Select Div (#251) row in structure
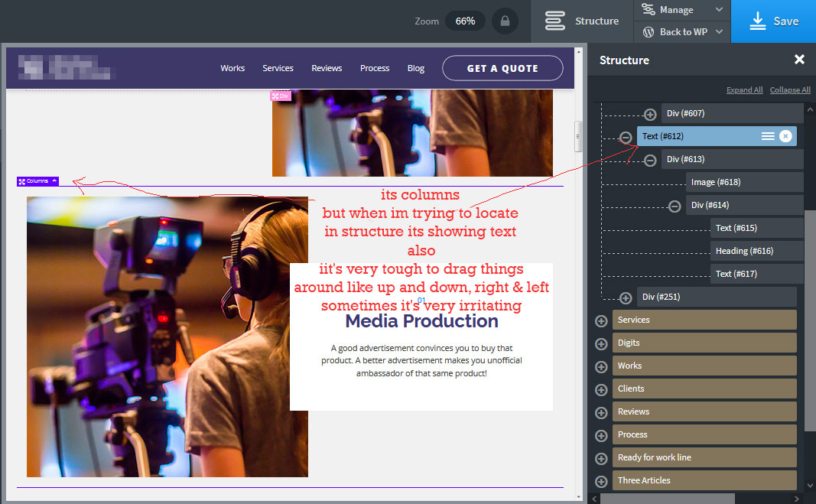 point(717,296)
